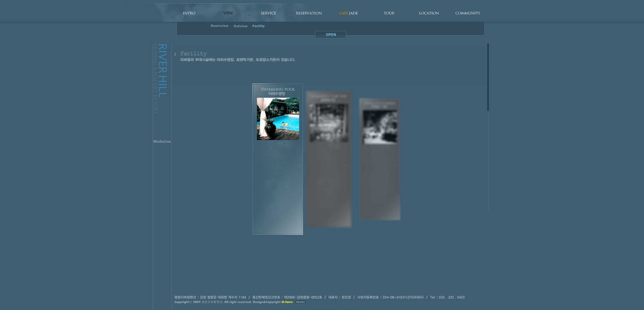This screenshot has height=310, width=644.
Task: Open the RESERVATION page
Action: 309,13
